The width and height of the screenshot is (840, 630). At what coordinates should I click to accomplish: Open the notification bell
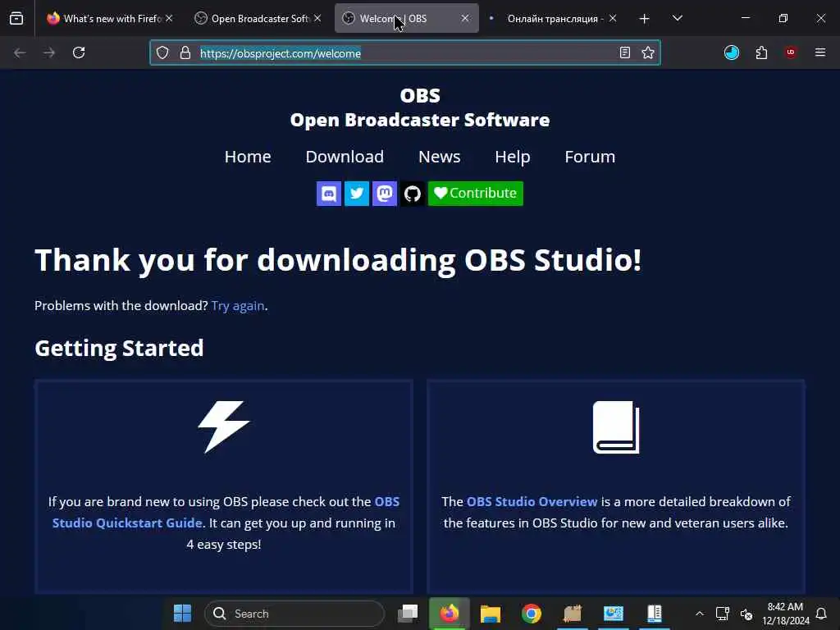pos(821,614)
